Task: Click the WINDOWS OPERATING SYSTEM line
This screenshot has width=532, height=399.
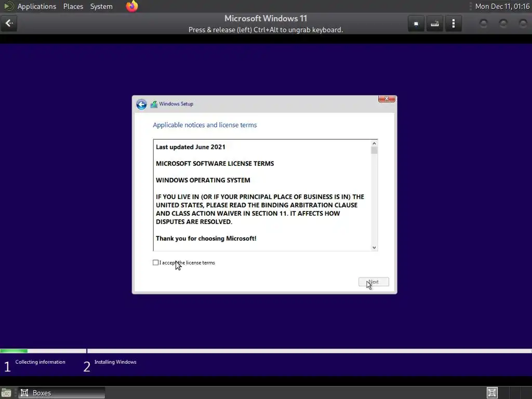Action: [x=203, y=180]
